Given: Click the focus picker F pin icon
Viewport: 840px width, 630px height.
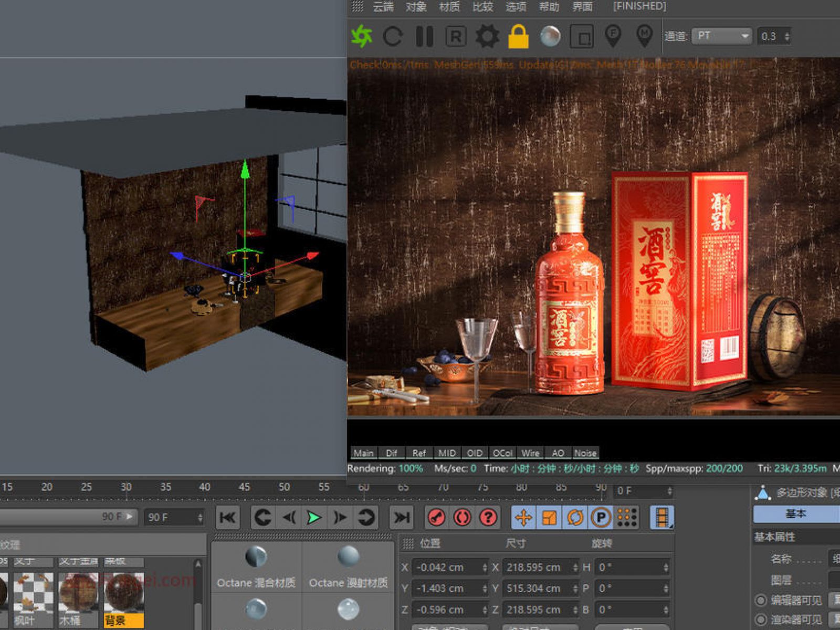Looking at the screenshot, I should [613, 36].
